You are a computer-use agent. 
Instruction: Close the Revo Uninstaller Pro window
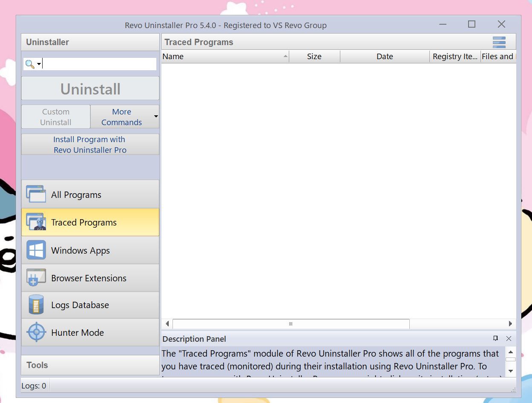tap(501, 24)
